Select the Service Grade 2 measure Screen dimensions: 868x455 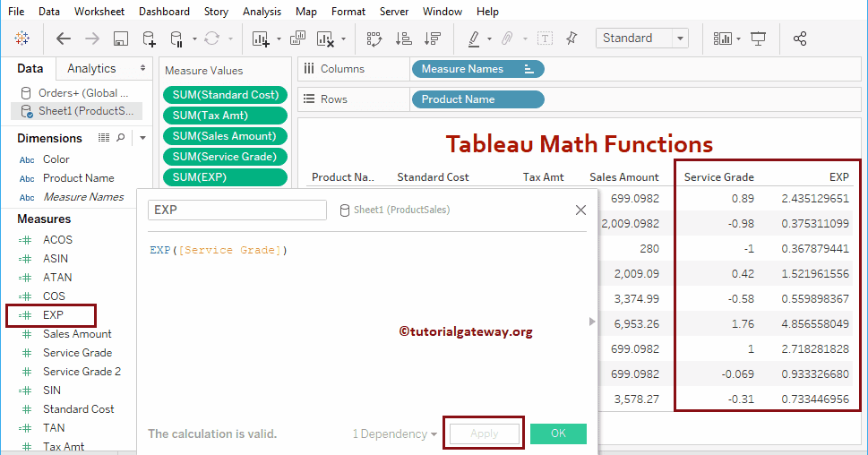82,372
